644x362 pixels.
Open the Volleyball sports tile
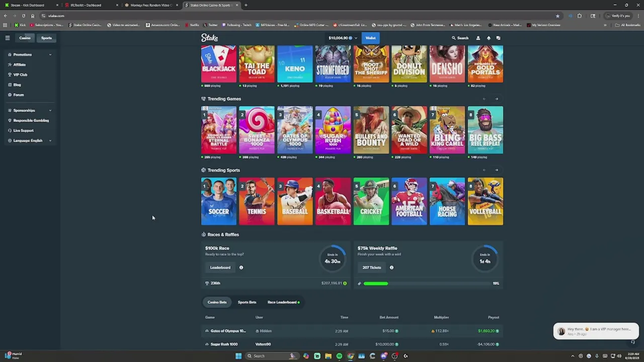click(x=486, y=201)
